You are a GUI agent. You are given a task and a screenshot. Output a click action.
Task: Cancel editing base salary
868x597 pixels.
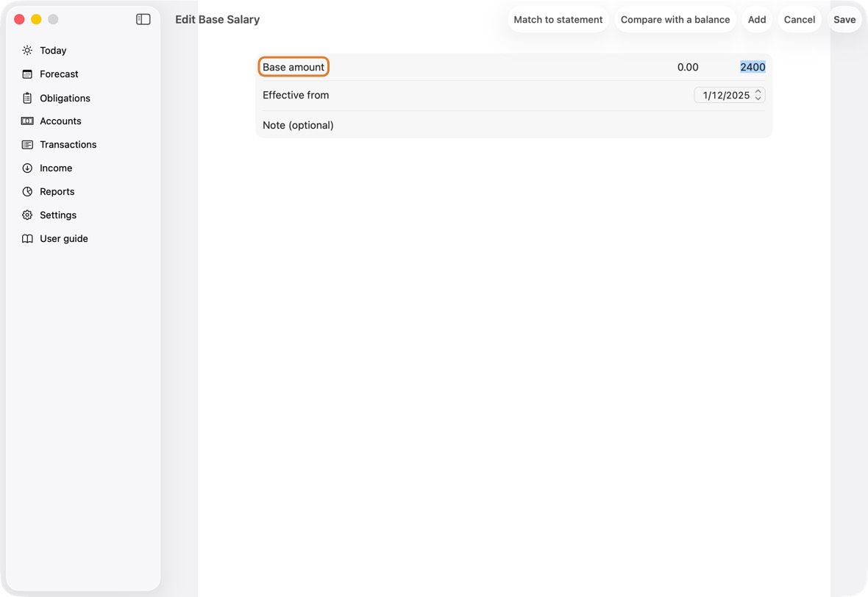tap(800, 19)
